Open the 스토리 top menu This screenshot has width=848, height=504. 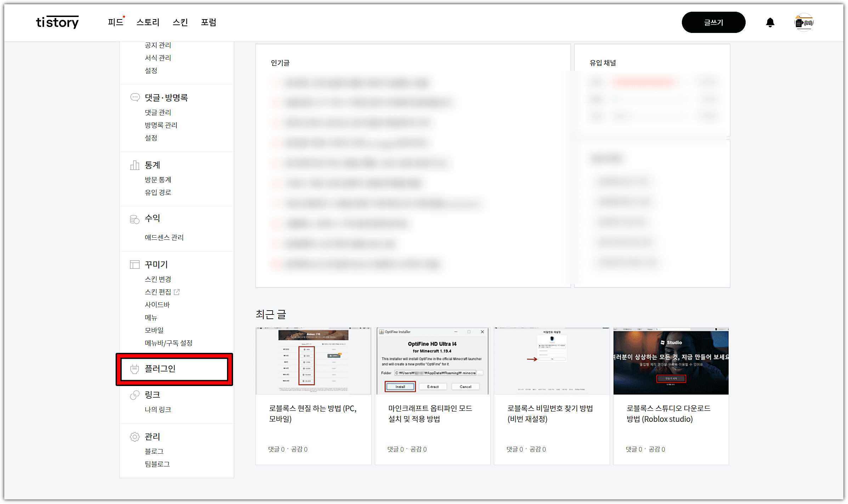pyautogui.click(x=148, y=22)
